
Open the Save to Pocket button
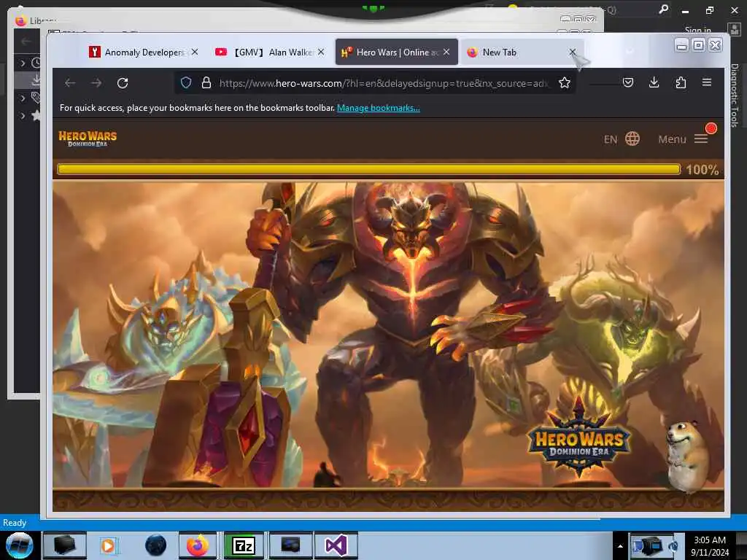[x=628, y=83]
